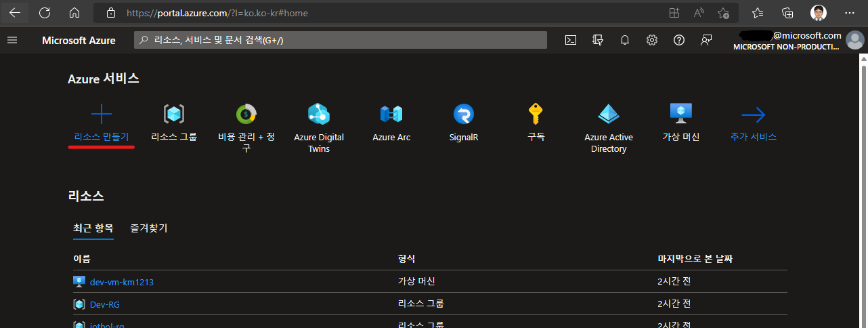Image resolution: width=868 pixels, height=328 pixels.
Task: Open the Azure Active Directory icon
Action: [x=609, y=114]
